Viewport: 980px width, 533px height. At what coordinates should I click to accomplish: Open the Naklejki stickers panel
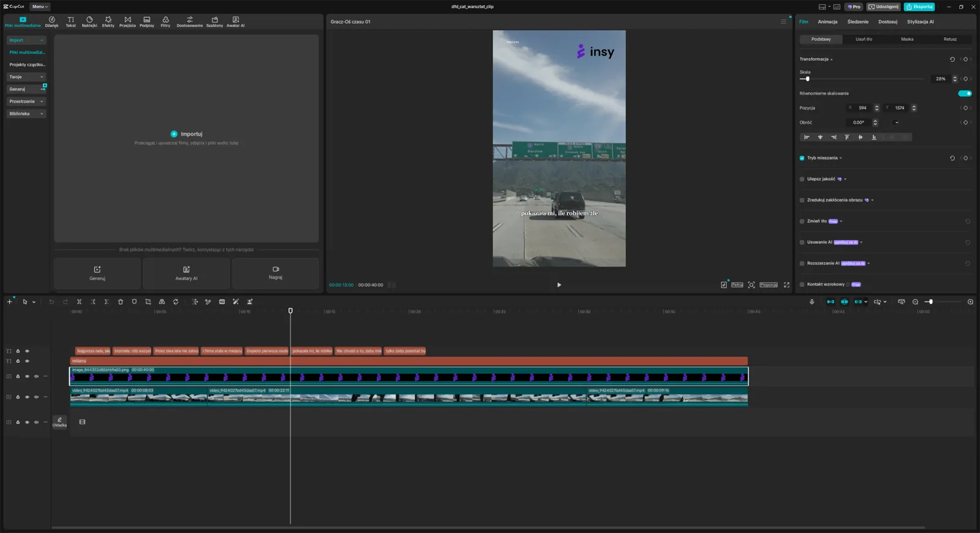[89, 22]
